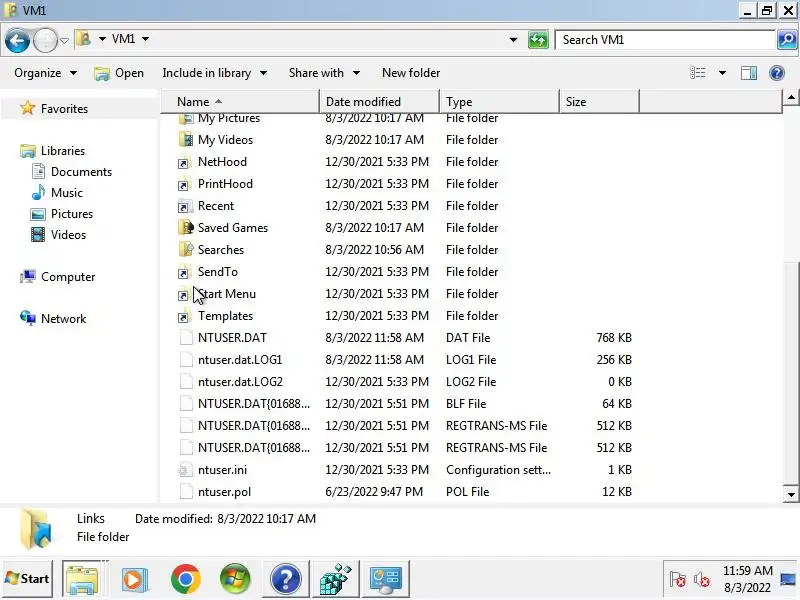Screen dimensions: 800x600
Task: Click the Refresh button beside address bar
Action: pos(538,40)
